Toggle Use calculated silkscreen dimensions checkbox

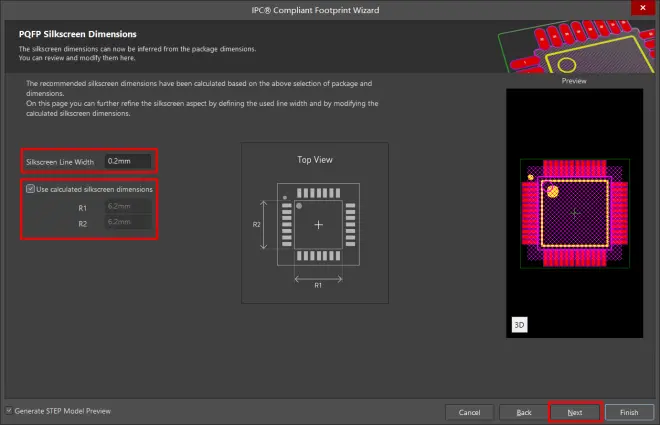[x=30, y=189]
